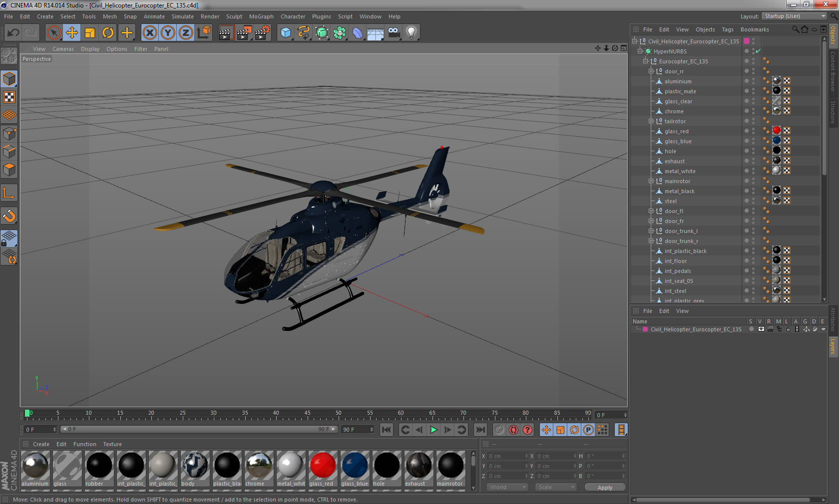Toggle HyperNURBS enabled checkmark
This screenshot has height=504, width=839.
tap(758, 51)
